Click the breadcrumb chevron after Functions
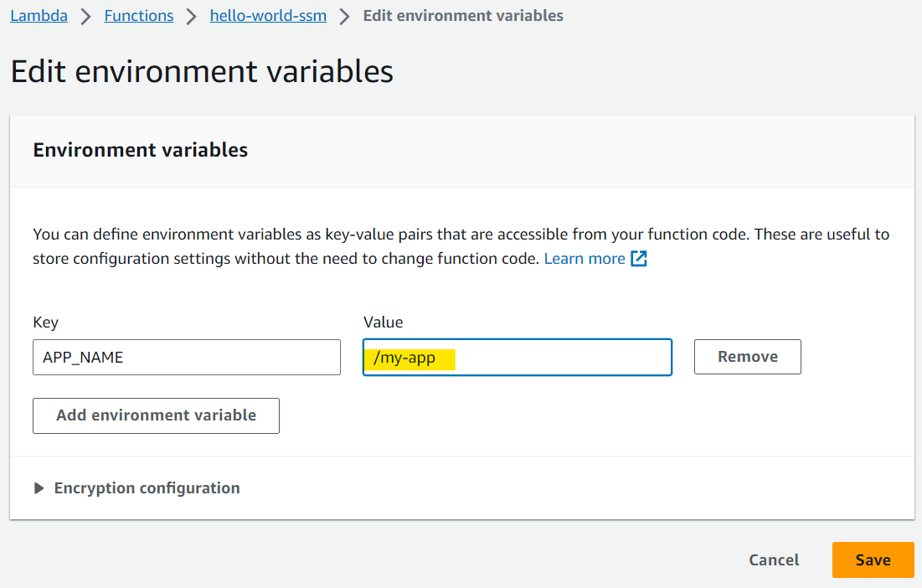The image size is (922, 588). [x=191, y=17]
